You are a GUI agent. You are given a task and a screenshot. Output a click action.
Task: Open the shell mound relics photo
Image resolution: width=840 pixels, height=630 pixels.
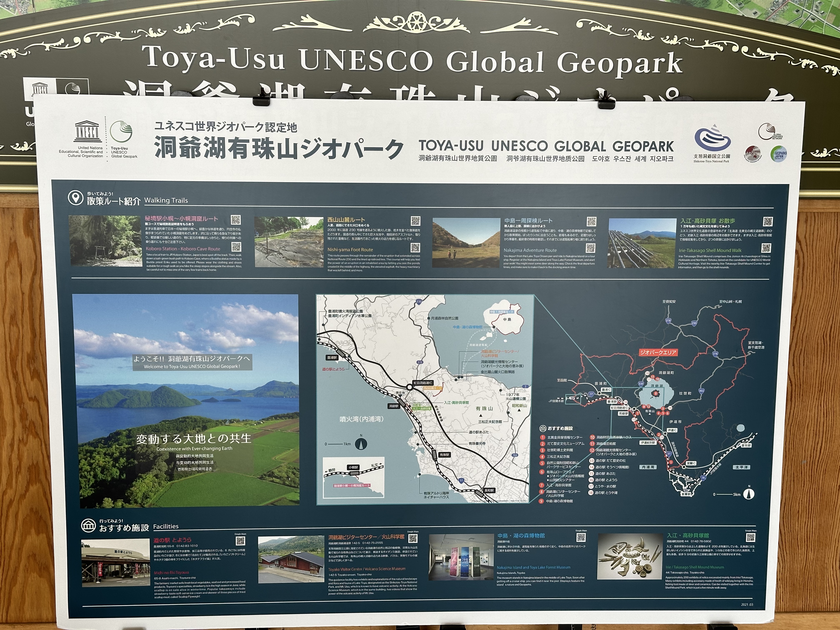tap(630, 556)
